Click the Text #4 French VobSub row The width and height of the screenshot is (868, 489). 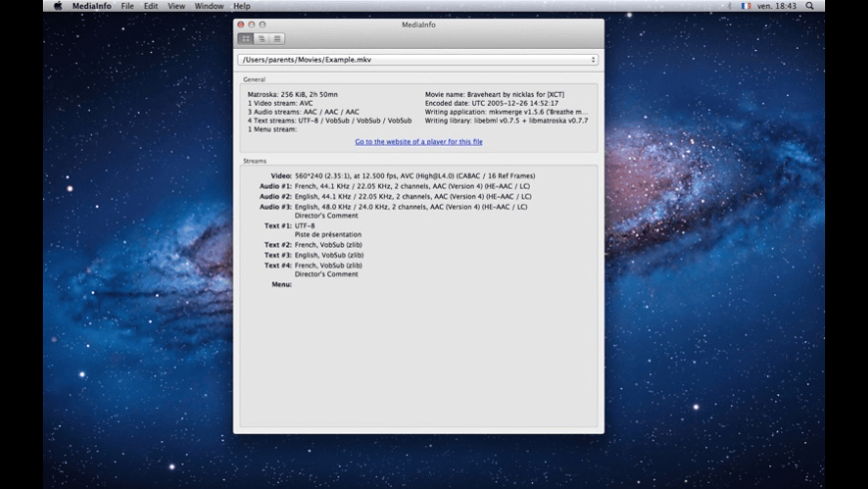pos(312,265)
